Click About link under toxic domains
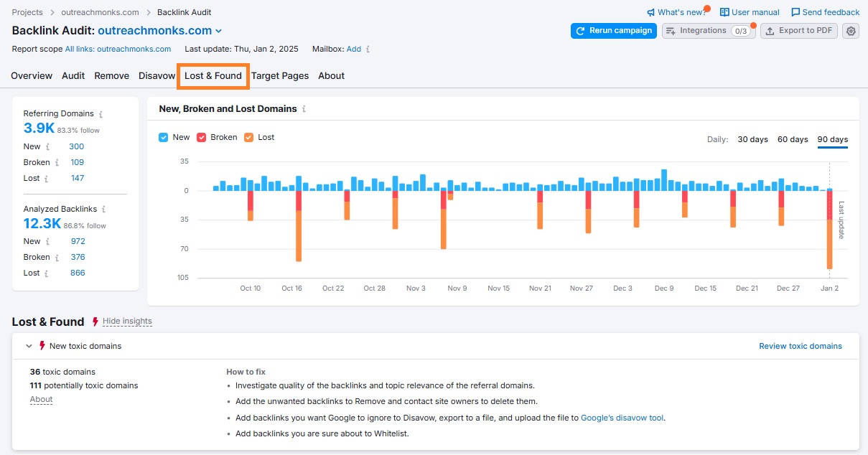The height and width of the screenshot is (455, 868). [x=41, y=400]
